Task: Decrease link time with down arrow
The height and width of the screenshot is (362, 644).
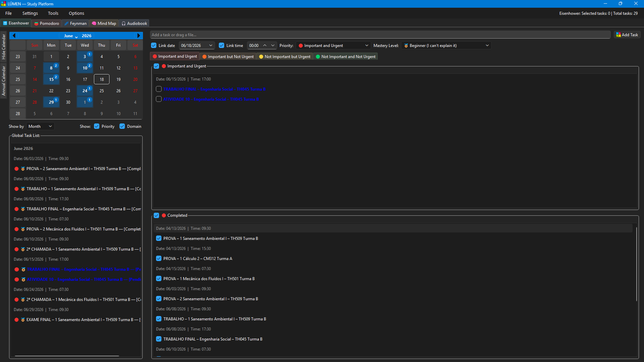Action: [273, 46]
